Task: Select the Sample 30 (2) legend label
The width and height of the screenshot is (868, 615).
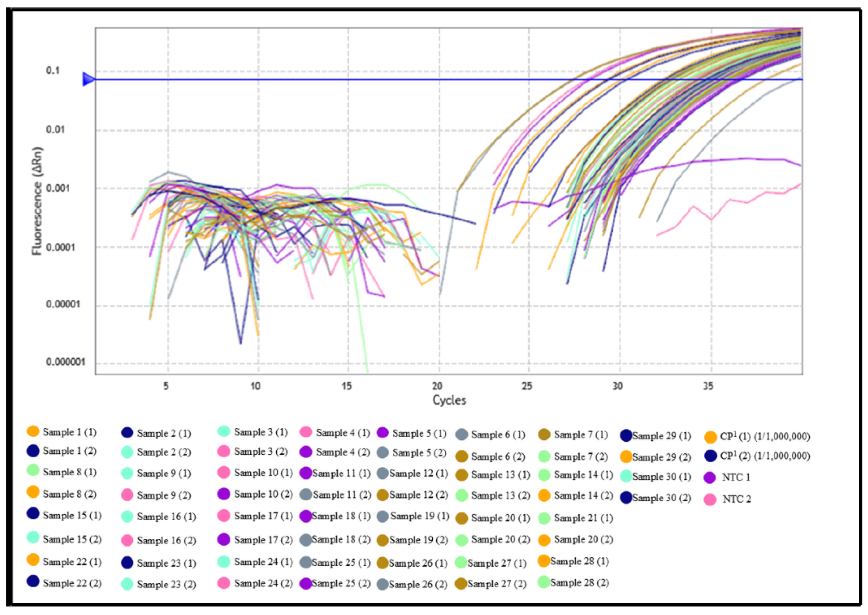Action: [661, 498]
